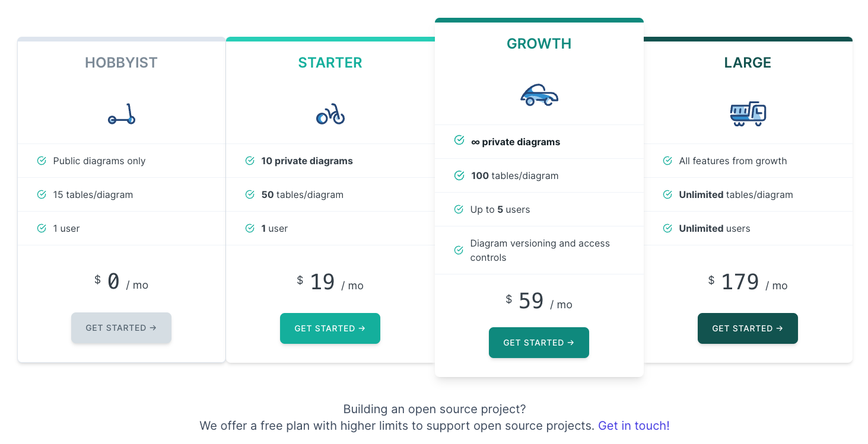Click the bicycle icon in Starter plan
Viewport: 868px width, 444px height.
(330, 114)
